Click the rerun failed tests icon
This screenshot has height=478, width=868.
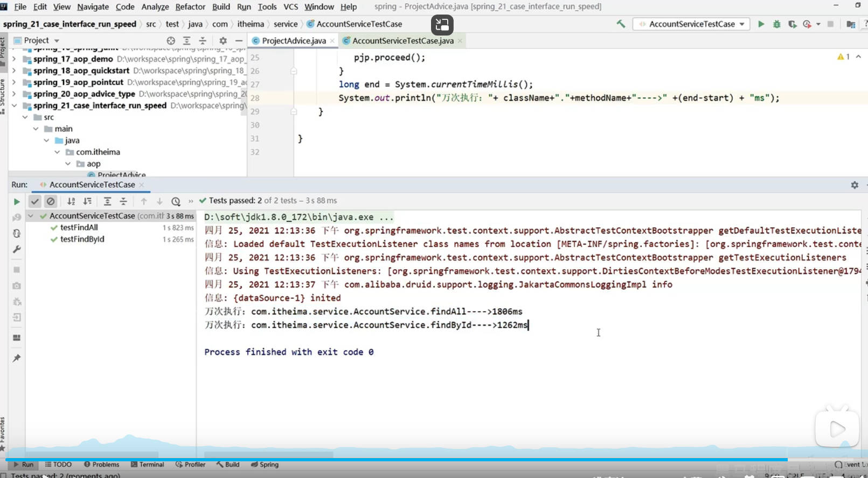tap(17, 217)
